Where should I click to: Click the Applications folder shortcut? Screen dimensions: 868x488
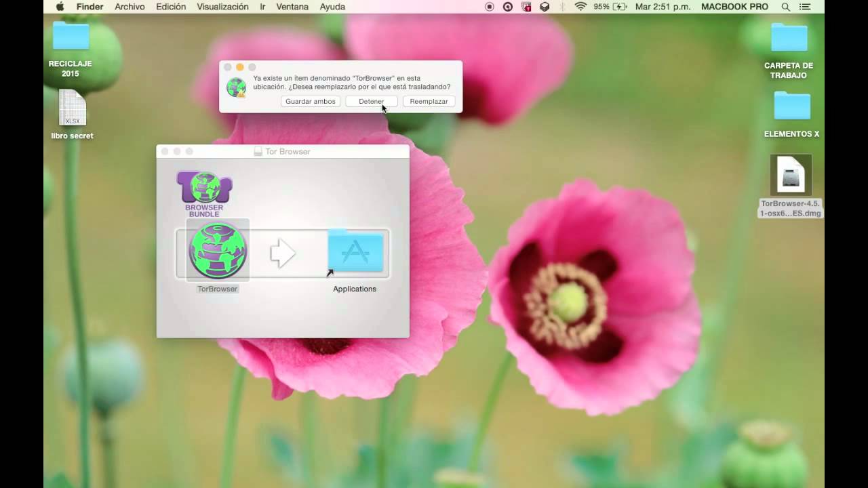(355, 251)
